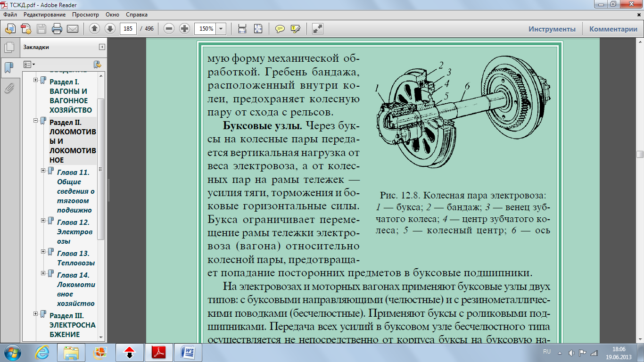The width and height of the screenshot is (644, 362).
Task: Jump to Глава 11. Общие сведения
Action: [76, 191]
